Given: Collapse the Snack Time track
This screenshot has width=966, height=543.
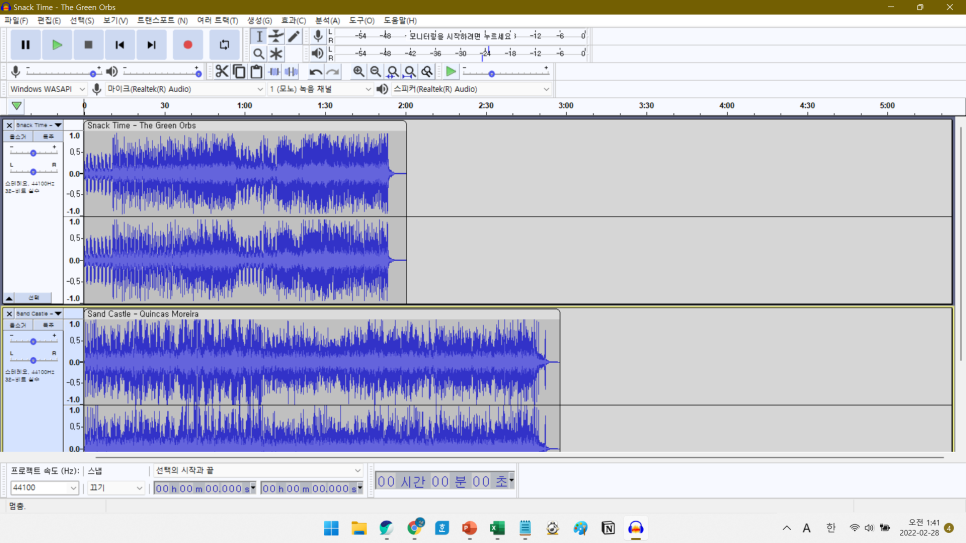Looking at the screenshot, I should click(9, 298).
